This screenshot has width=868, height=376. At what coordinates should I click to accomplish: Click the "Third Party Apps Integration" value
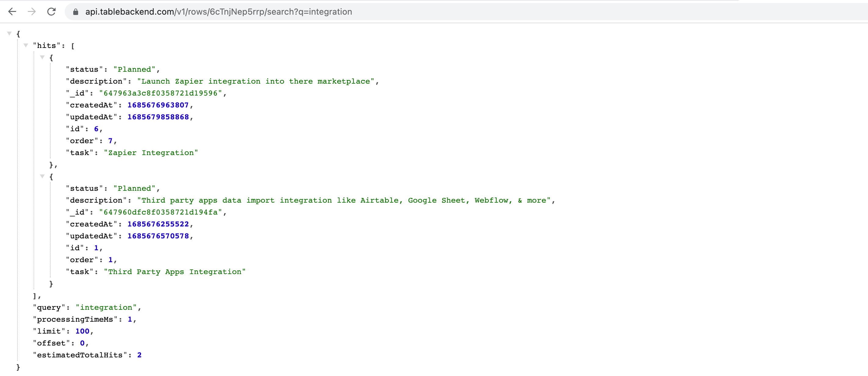coord(175,272)
